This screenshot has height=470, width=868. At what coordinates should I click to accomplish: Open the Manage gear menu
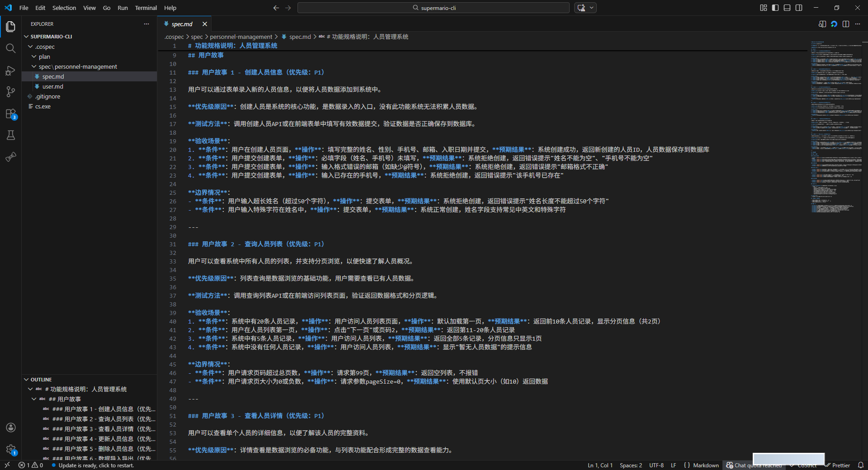[11, 449]
